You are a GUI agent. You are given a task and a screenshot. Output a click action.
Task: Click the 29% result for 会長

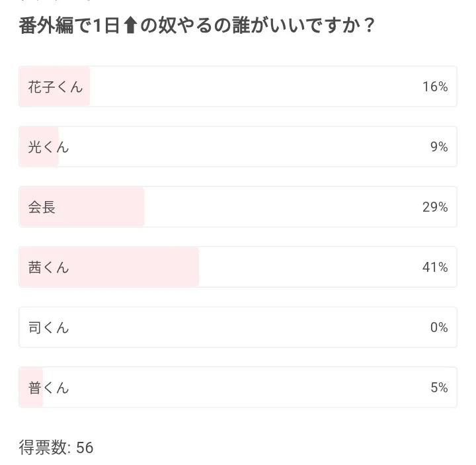(435, 207)
